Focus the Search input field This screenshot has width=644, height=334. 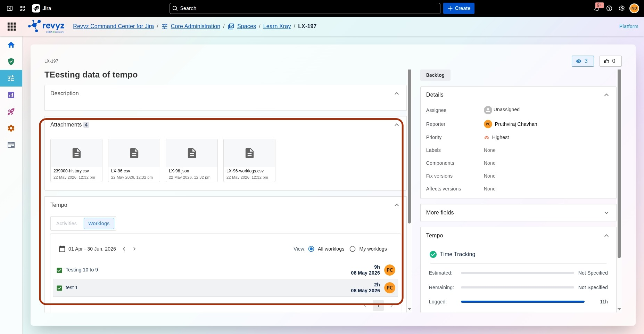pyautogui.click(x=305, y=8)
